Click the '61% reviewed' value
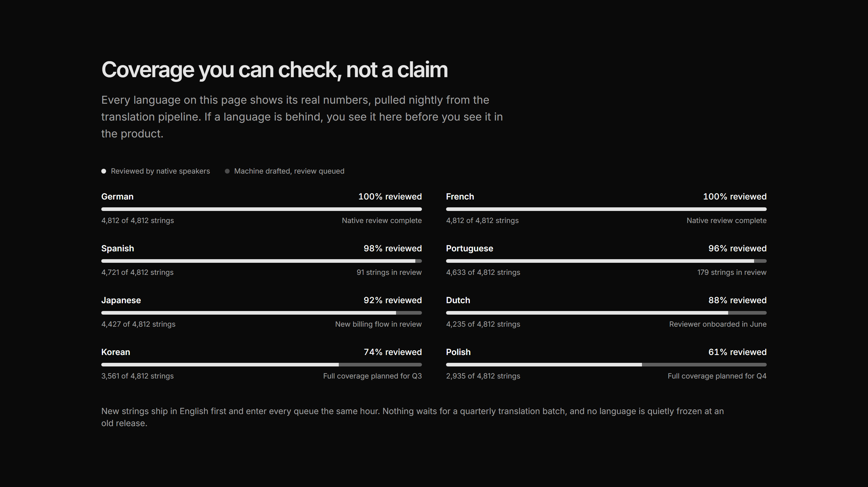The height and width of the screenshot is (487, 868). 737,352
